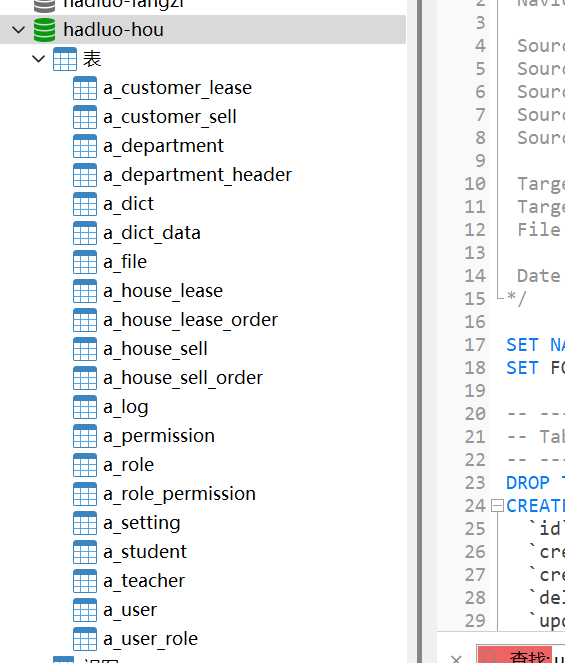The width and height of the screenshot is (565, 663).
Task: Select the a_house_lease_order table
Action: point(190,320)
